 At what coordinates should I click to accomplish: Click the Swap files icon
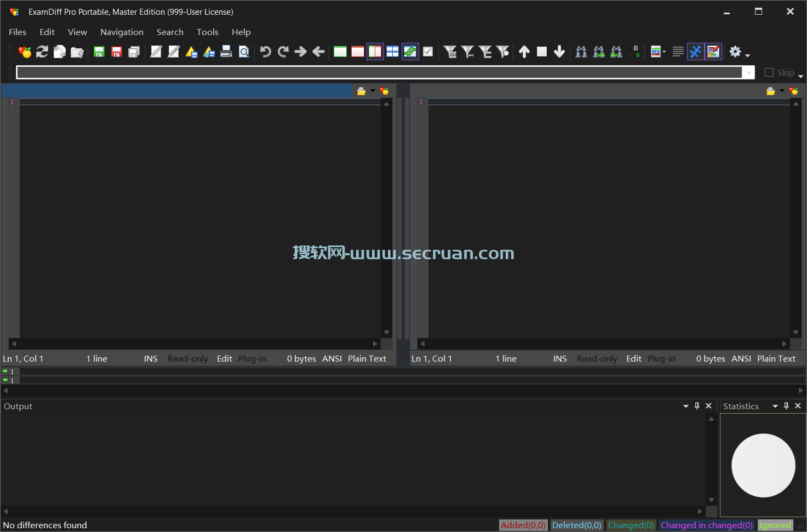coord(60,52)
